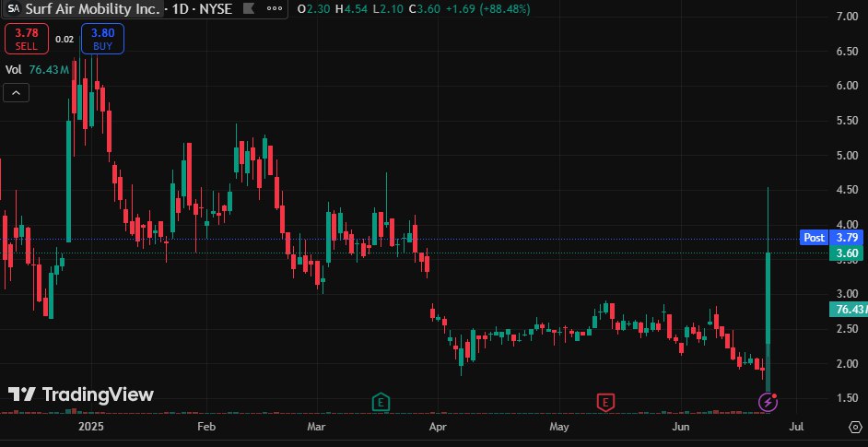Click the 7.00 price axis label
Viewport: 868px width, 447px height.
coord(847,17)
